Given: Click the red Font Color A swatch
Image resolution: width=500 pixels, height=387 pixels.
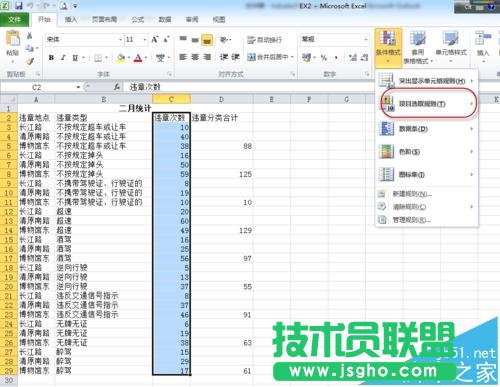Looking at the screenshot, I should click(x=138, y=58).
